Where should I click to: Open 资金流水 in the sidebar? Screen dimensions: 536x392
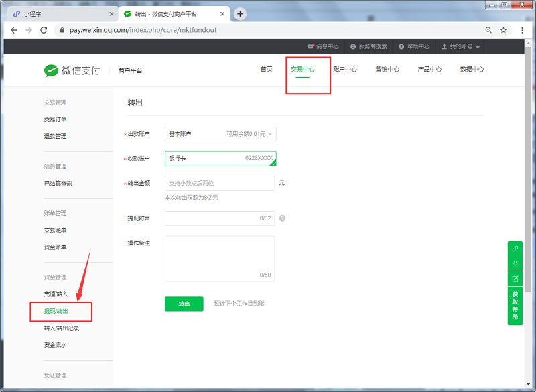pos(55,345)
